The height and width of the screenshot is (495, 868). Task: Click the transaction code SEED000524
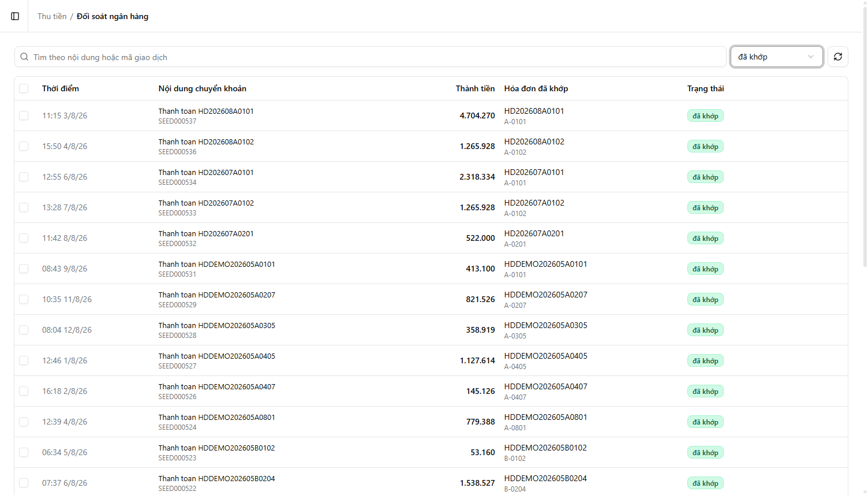click(177, 427)
